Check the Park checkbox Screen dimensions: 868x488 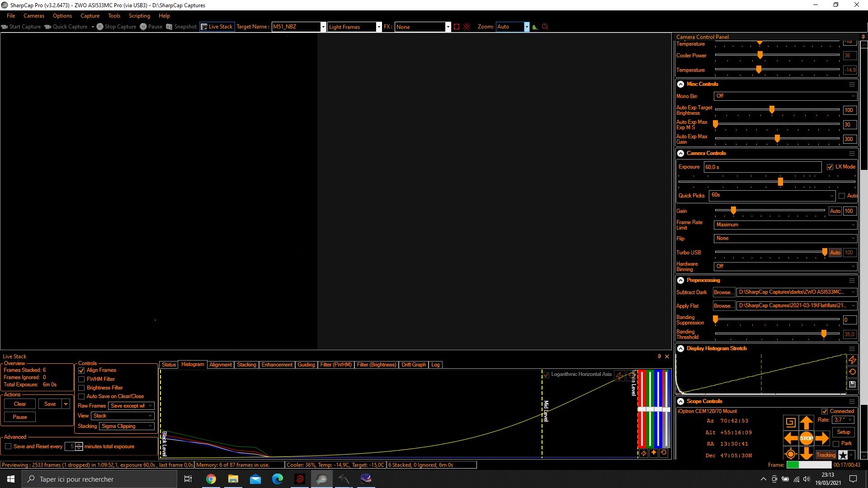click(836, 443)
